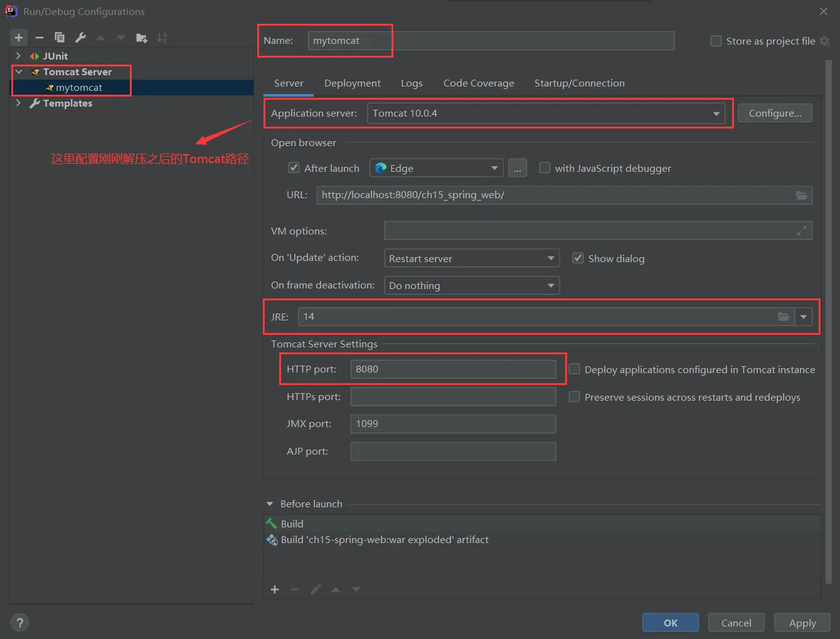Expand the JUnit tree node

18,56
